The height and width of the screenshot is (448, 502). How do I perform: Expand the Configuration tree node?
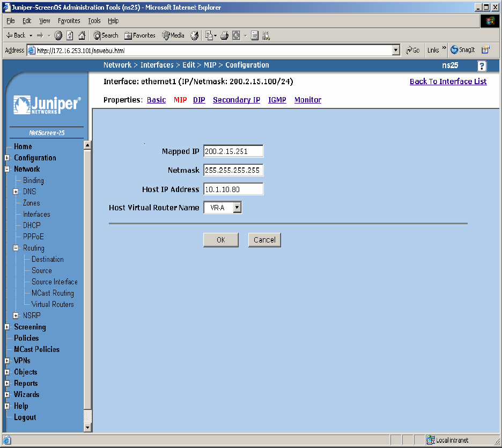click(x=7, y=158)
